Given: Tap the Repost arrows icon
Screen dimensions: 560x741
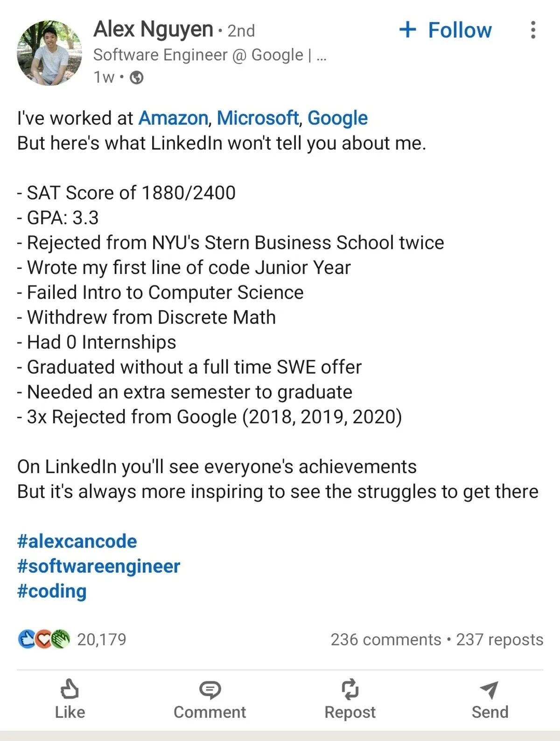Looking at the screenshot, I should point(350,689).
